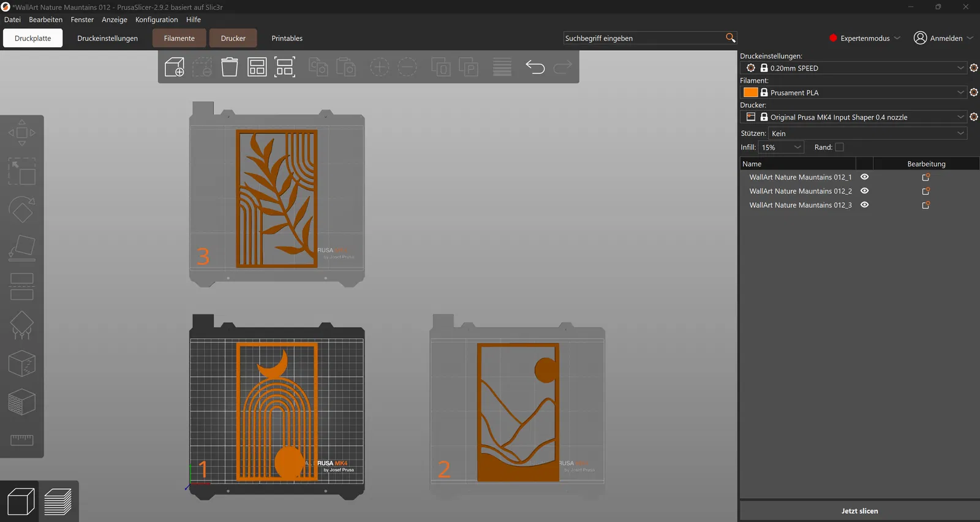Switch to the Drucker tab
Screen dimensions: 980x522
click(233, 38)
